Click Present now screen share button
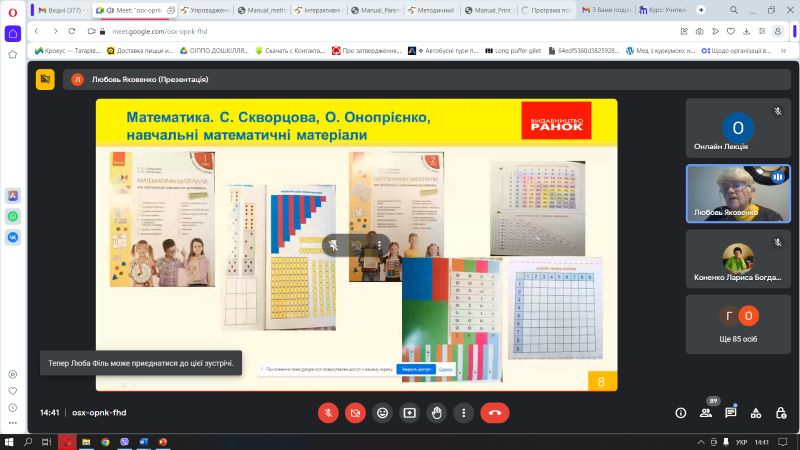 coord(409,413)
